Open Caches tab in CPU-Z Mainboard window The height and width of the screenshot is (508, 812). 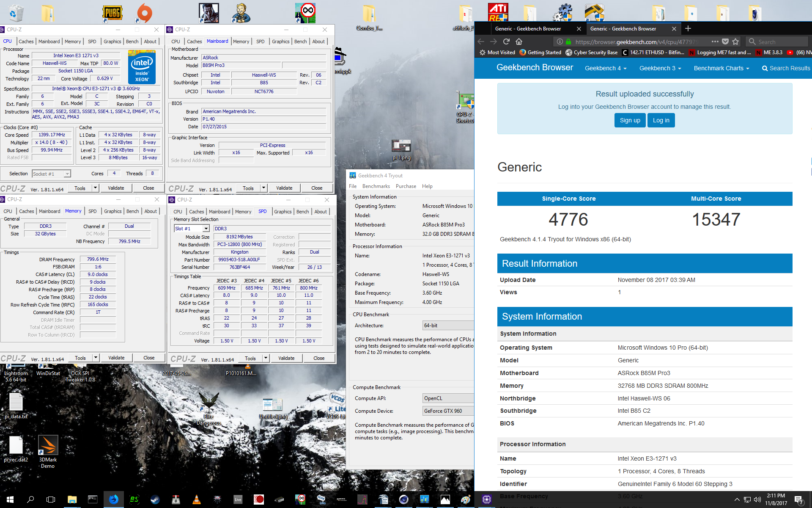pyautogui.click(x=195, y=41)
